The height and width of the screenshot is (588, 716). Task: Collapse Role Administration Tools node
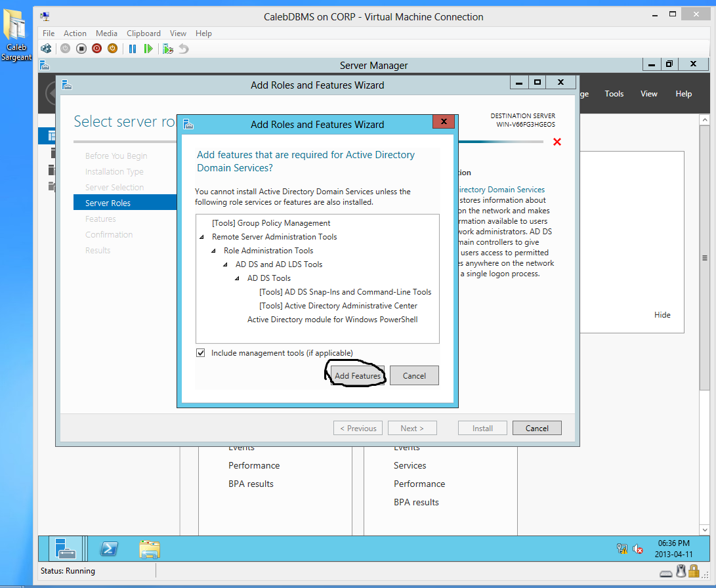coord(213,251)
